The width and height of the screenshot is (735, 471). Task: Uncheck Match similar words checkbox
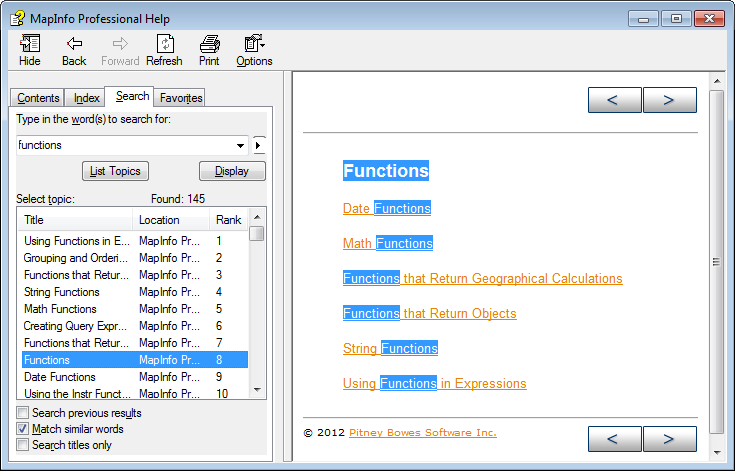22,429
